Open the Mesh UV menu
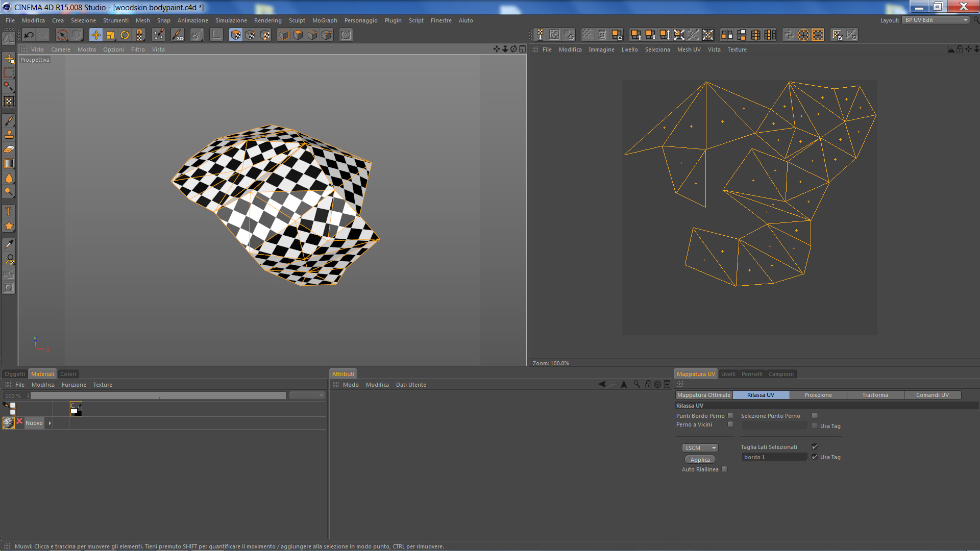This screenshot has height=551, width=980. coord(689,49)
